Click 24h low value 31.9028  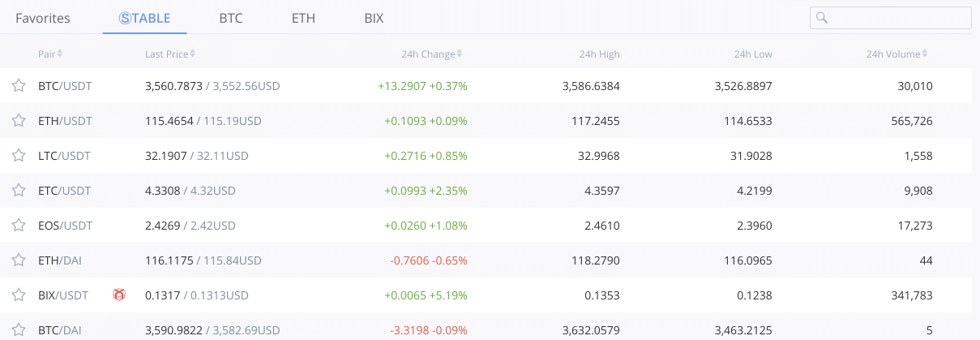751,156
